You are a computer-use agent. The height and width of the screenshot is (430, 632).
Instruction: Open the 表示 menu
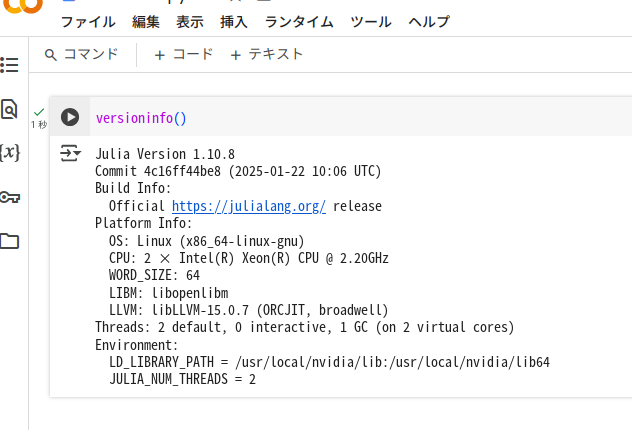(190, 22)
